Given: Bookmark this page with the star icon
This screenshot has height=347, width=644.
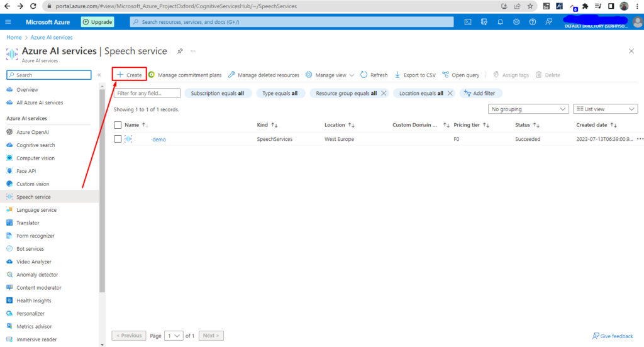Looking at the screenshot, I should point(530,6).
